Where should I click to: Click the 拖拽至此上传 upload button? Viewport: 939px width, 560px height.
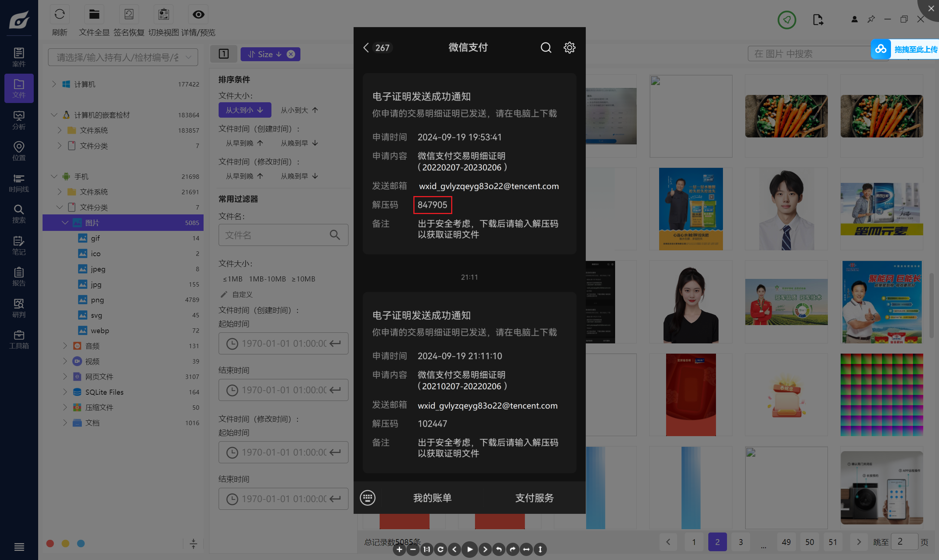(905, 49)
